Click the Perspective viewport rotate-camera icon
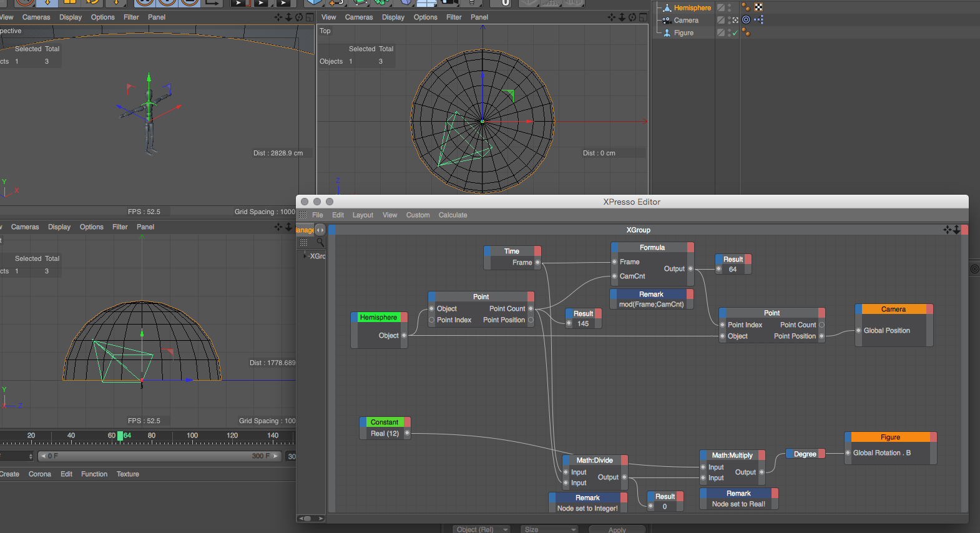Image resolution: width=980 pixels, height=533 pixels. [299, 17]
